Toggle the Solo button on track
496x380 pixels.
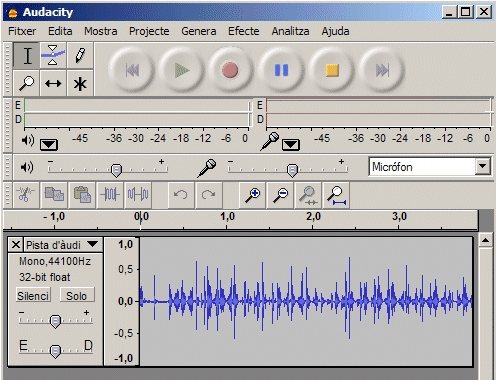click(77, 295)
